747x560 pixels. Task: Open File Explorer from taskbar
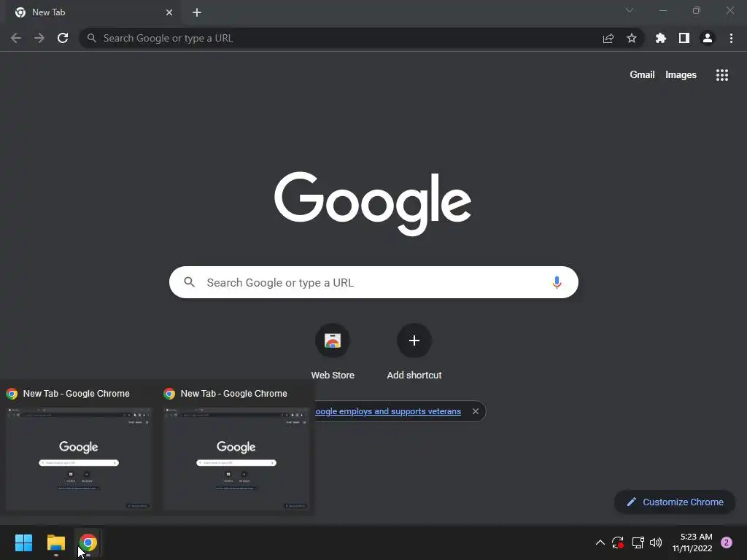coord(55,542)
